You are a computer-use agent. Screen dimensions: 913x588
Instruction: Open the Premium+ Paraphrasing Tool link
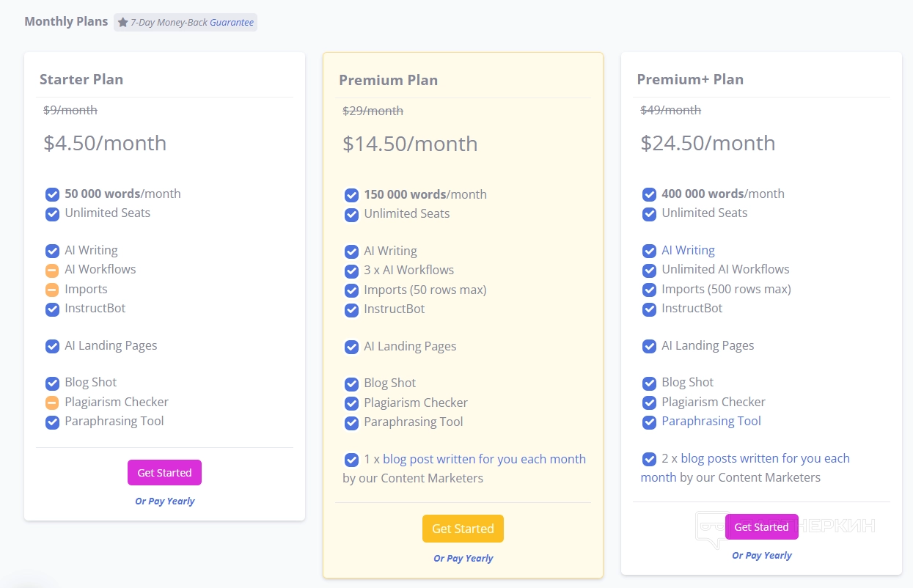pos(711,421)
